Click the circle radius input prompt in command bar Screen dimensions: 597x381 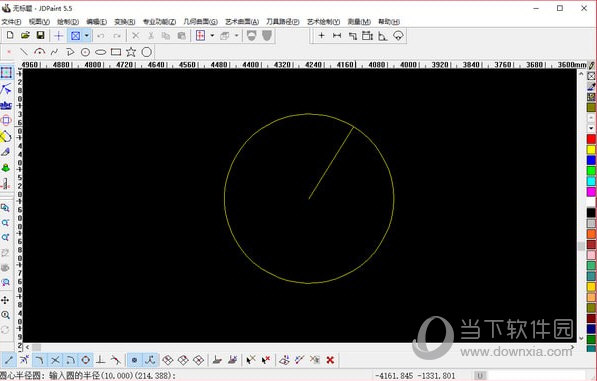tap(88, 376)
